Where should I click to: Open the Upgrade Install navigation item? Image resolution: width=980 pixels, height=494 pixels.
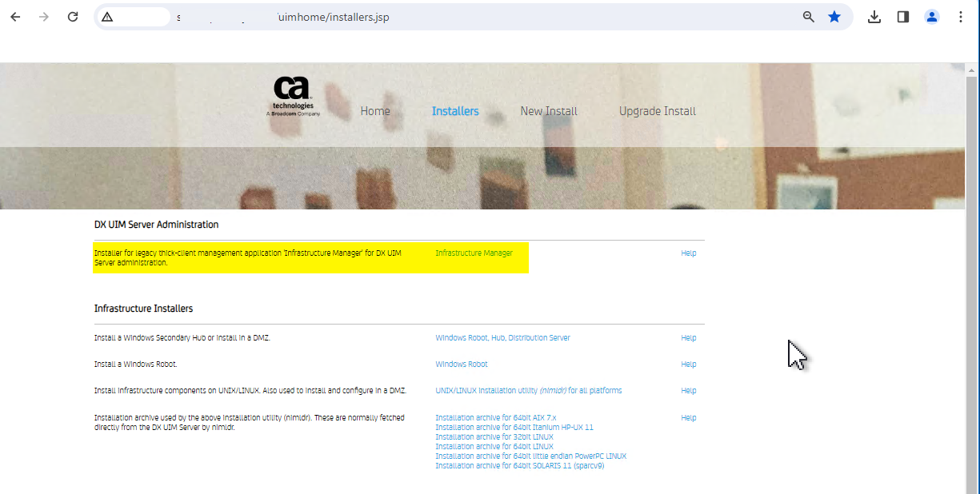pos(658,111)
